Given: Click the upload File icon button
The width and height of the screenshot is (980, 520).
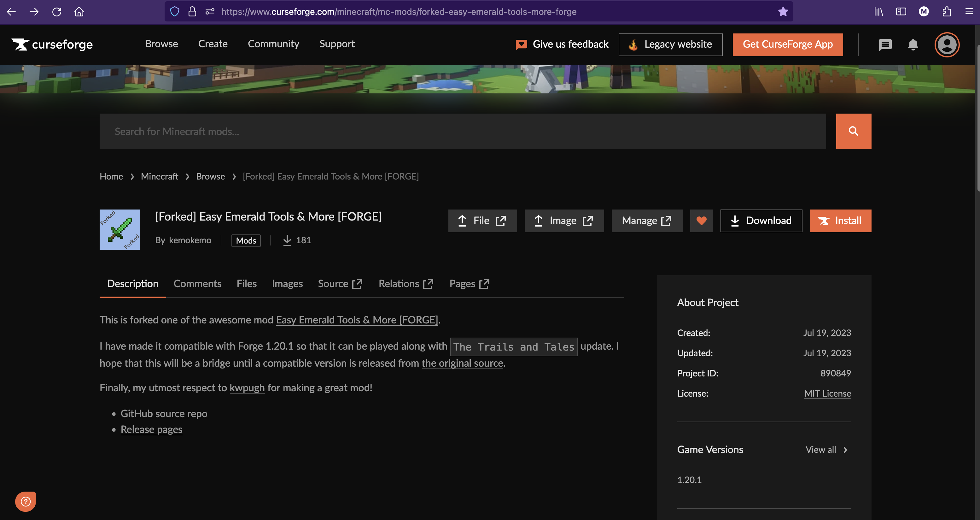Looking at the screenshot, I should tap(482, 221).
